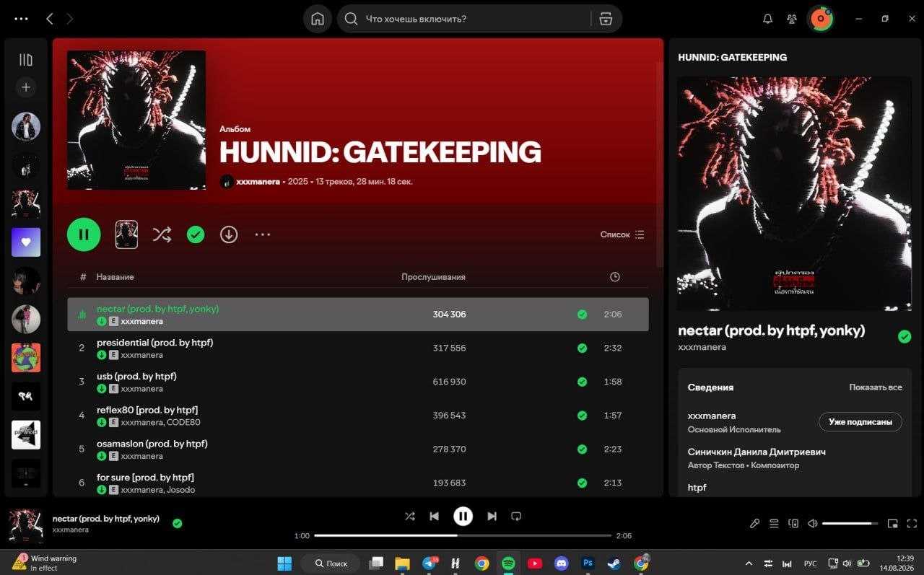Toggle saved checkmark in the right panel
The width and height of the screenshot is (924, 575).
(904, 336)
